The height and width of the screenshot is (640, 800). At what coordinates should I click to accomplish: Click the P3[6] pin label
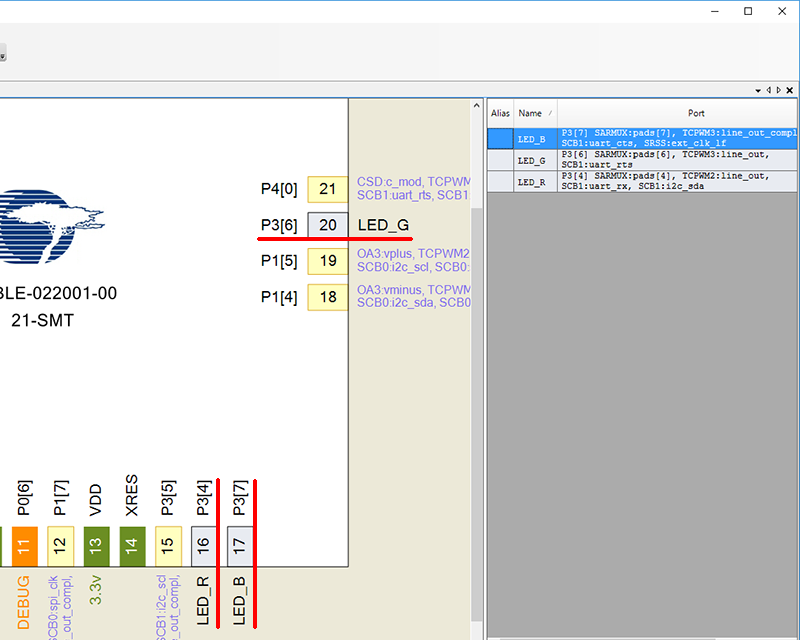(x=279, y=225)
